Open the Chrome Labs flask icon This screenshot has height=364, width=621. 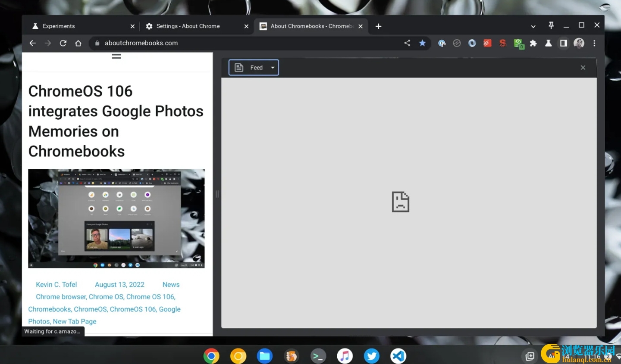coord(549,43)
